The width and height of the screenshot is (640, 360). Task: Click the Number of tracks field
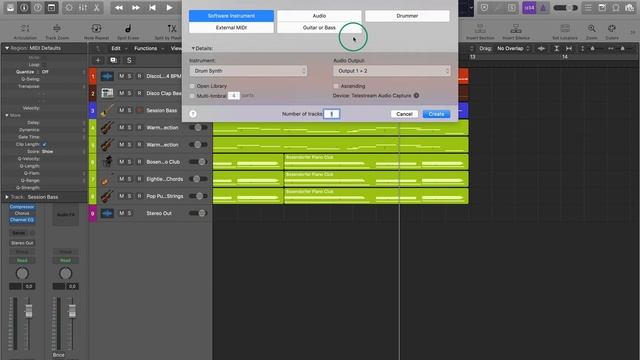click(x=331, y=114)
